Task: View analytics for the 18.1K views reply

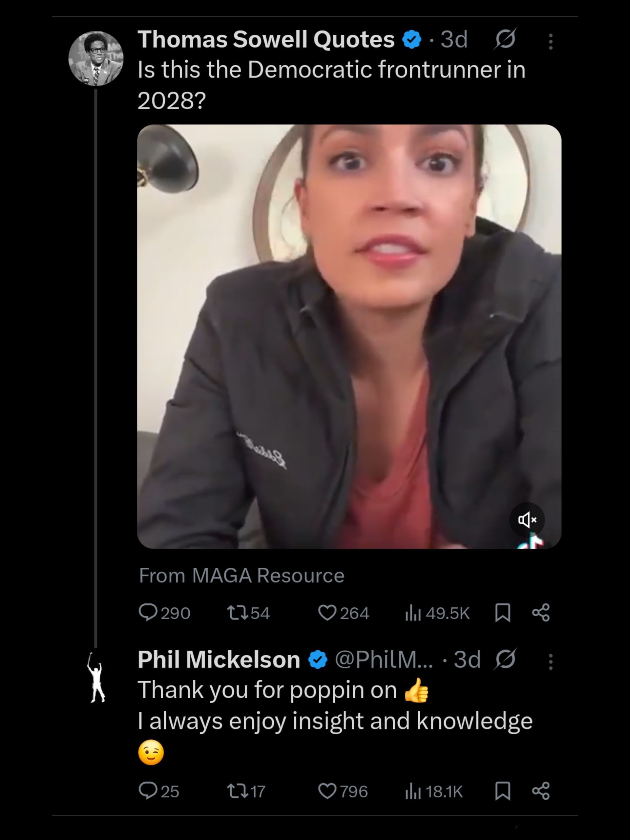Action: point(413,791)
